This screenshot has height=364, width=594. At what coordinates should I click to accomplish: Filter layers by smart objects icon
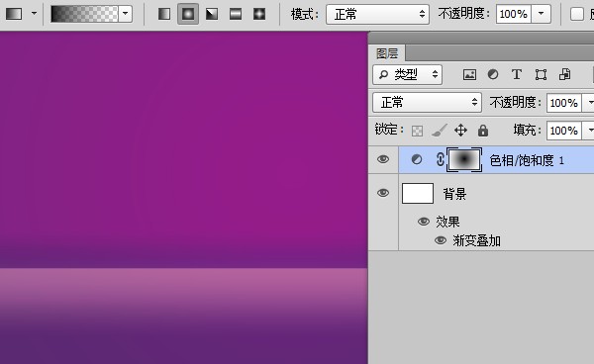pos(564,74)
